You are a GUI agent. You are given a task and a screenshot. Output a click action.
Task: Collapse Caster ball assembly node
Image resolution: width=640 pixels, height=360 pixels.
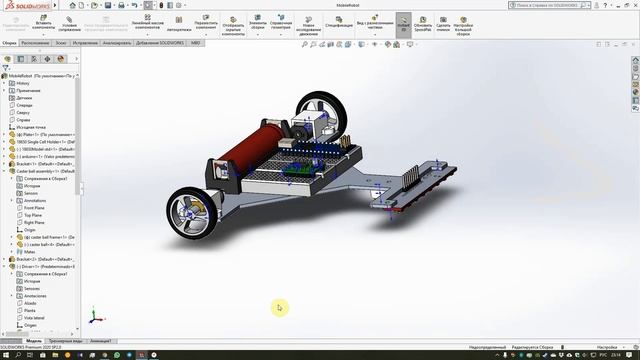point(4,171)
